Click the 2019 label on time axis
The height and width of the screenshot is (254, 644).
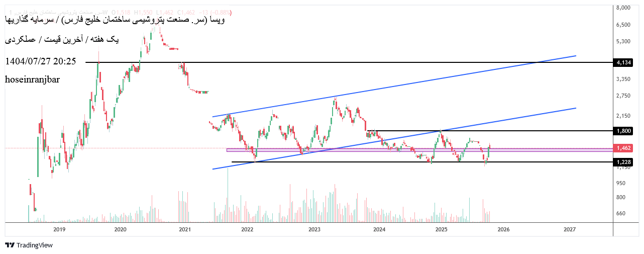pyautogui.click(x=59, y=229)
